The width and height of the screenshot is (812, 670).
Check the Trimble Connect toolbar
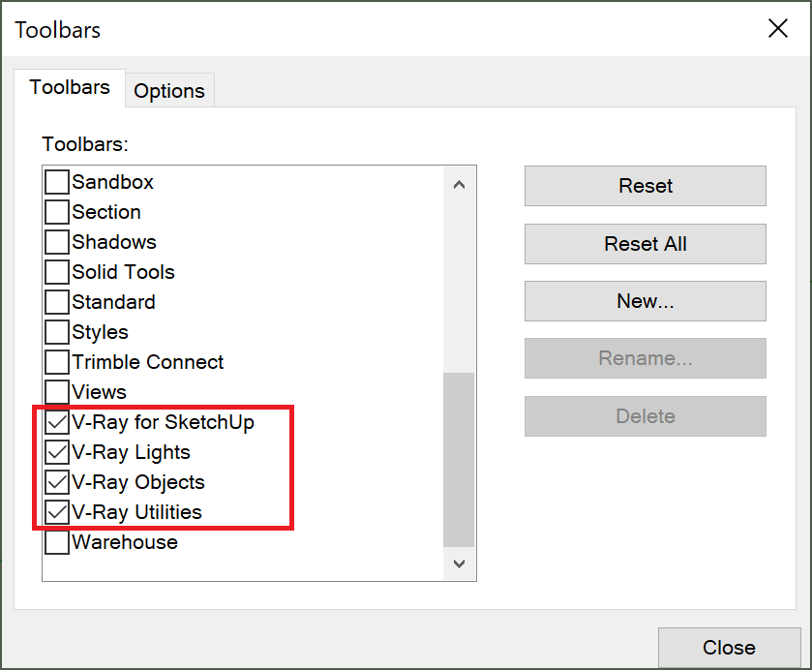click(x=57, y=362)
